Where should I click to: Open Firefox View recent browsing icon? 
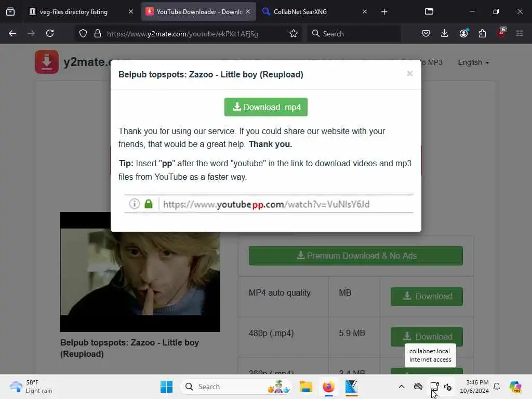pos(10,12)
